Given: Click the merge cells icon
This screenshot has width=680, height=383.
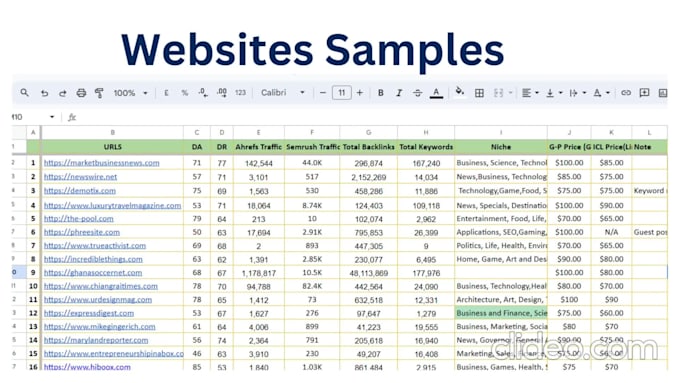Looking at the screenshot, I should tap(499, 93).
